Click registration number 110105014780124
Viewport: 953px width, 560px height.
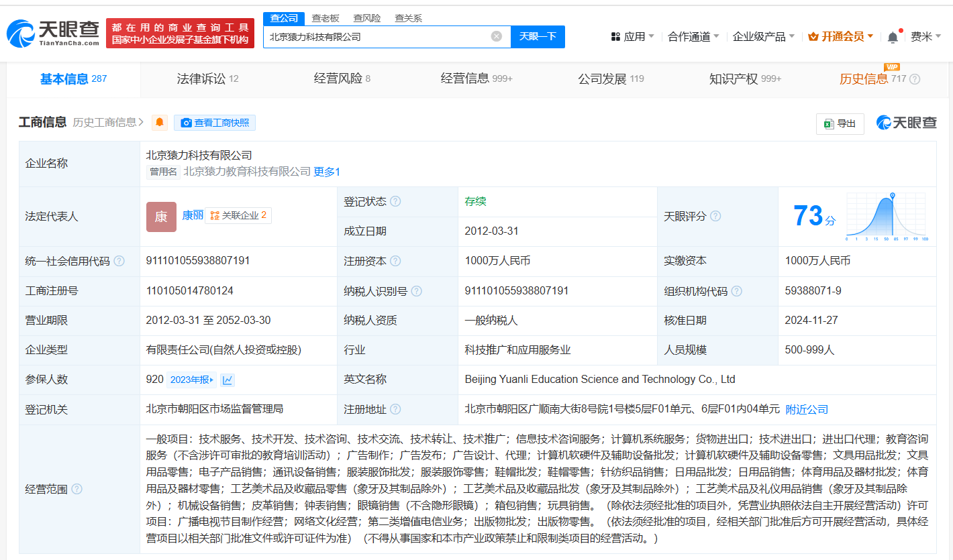(x=190, y=291)
